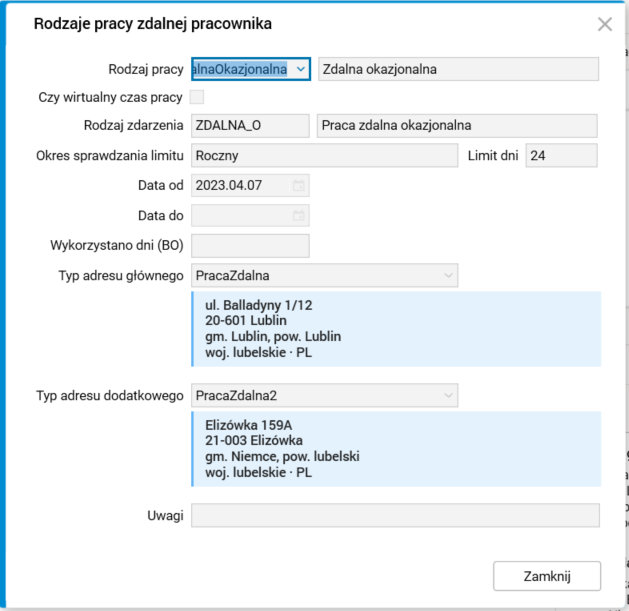Click the Uwagi text field

click(395, 515)
